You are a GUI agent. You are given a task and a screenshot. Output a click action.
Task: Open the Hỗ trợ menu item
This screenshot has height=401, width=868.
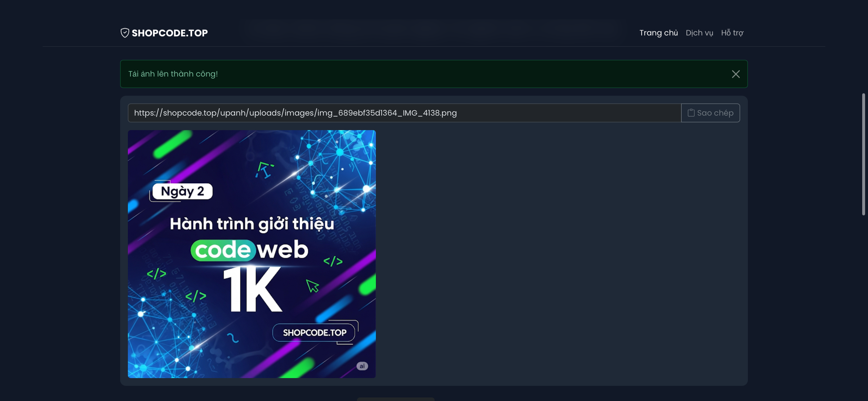732,33
